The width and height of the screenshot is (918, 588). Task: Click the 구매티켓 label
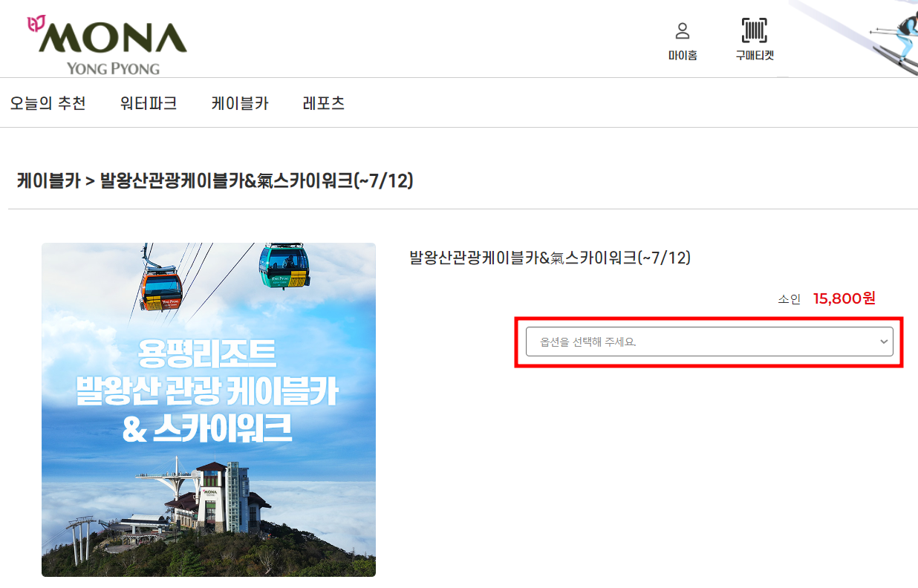pyautogui.click(x=755, y=56)
